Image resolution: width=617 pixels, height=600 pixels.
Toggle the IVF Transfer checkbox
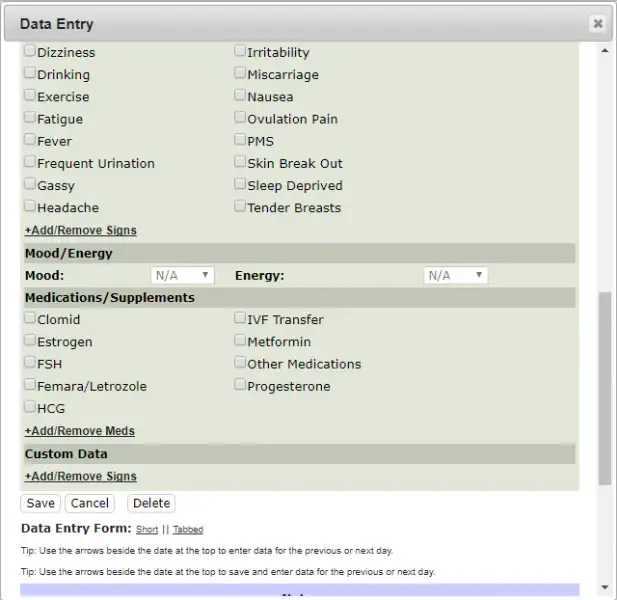coord(241,319)
